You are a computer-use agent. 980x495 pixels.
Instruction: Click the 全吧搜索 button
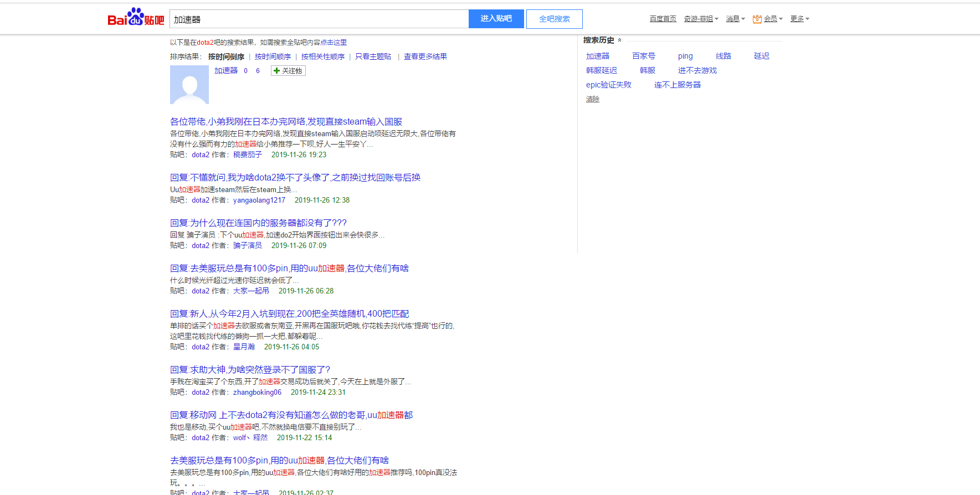[x=554, y=19]
